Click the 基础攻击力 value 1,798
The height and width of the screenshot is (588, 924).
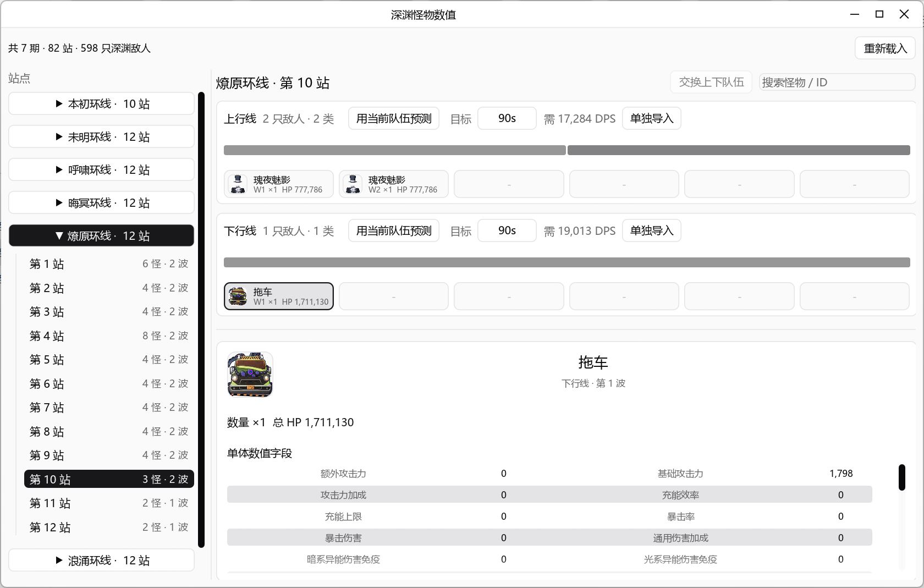coord(841,474)
